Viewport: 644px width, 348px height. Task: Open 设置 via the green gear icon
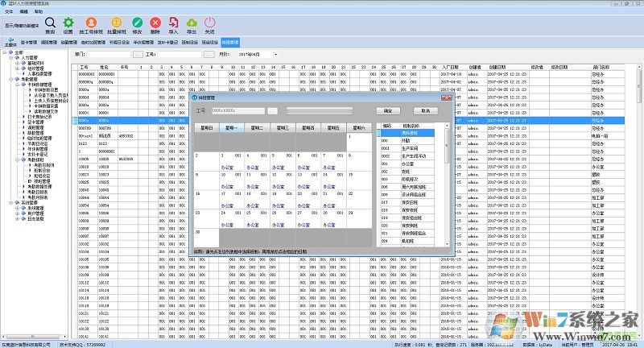tap(68, 23)
